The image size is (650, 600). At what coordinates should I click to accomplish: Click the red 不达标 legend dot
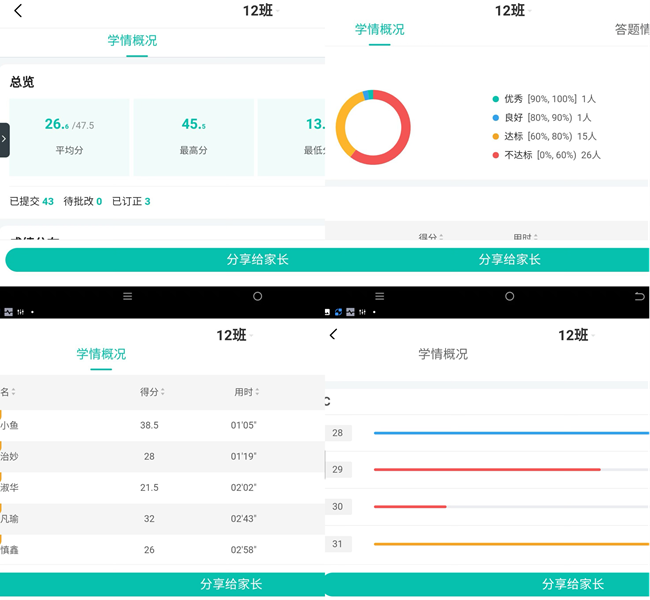click(x=495, y=155)
